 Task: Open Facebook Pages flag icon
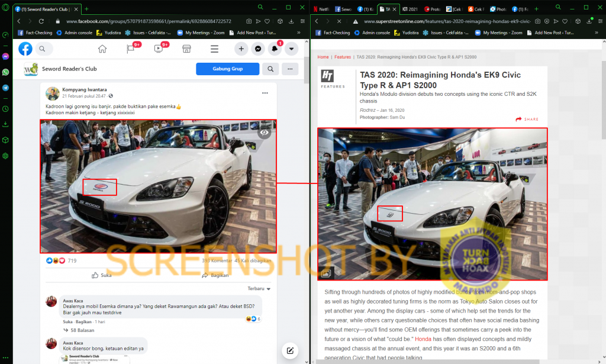pyautogui.click(x=130, y=49)
